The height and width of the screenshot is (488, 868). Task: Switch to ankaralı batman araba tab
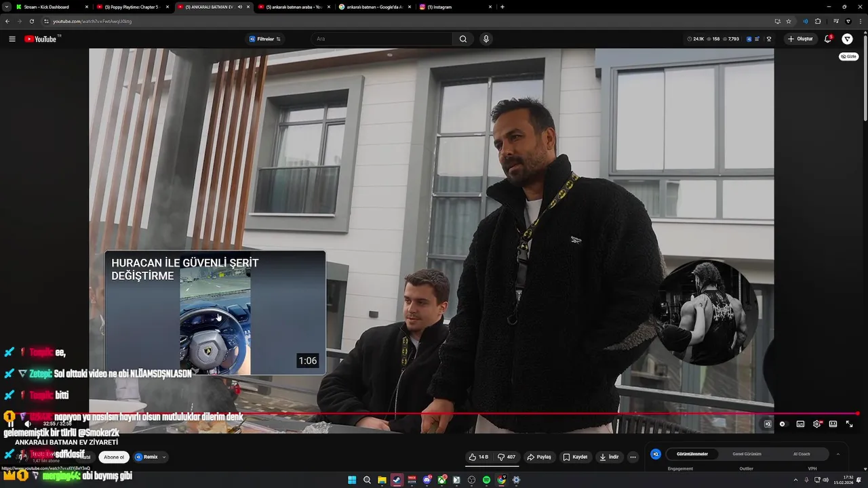tap(294, 7)
